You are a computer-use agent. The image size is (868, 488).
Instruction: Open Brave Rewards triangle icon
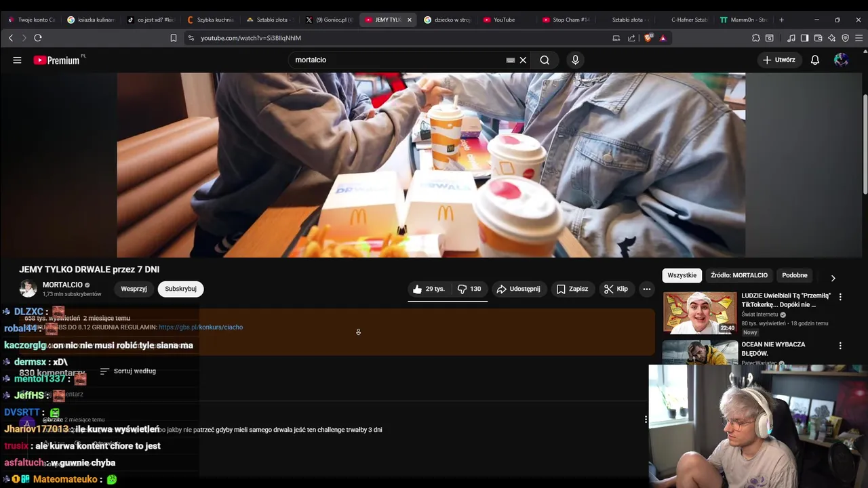[x=663, y=38]
